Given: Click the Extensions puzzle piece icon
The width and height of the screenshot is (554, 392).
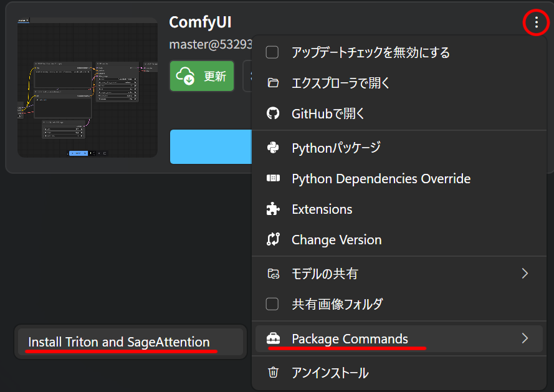Looking at the screenshot, I should click(273, 209).
